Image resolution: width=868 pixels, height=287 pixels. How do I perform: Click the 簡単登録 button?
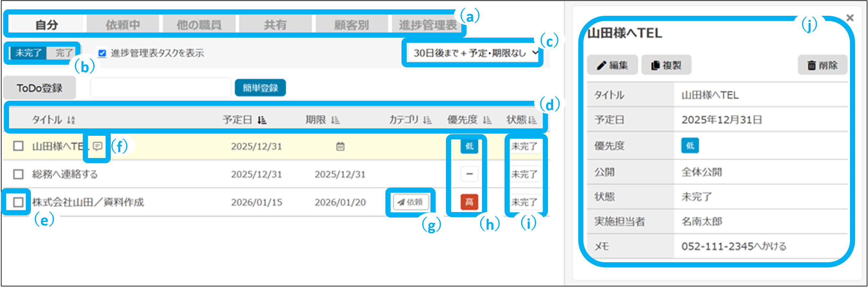(x=260, y=88)
